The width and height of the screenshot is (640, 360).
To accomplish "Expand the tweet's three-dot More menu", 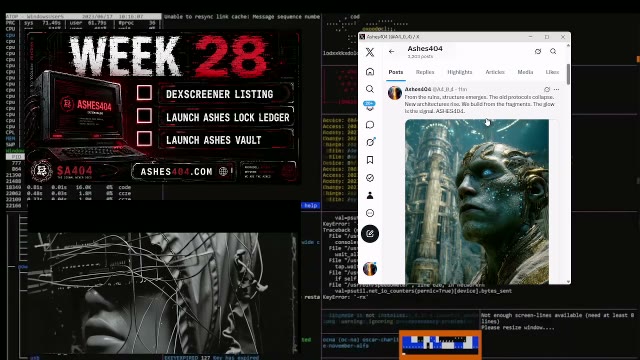I will (x=556, y=89).
